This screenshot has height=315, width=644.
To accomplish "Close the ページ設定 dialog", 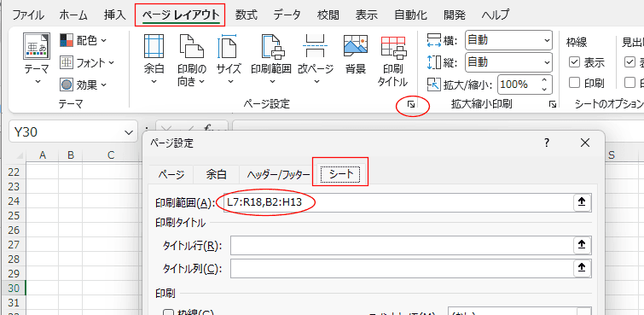I will click(585, 143).
